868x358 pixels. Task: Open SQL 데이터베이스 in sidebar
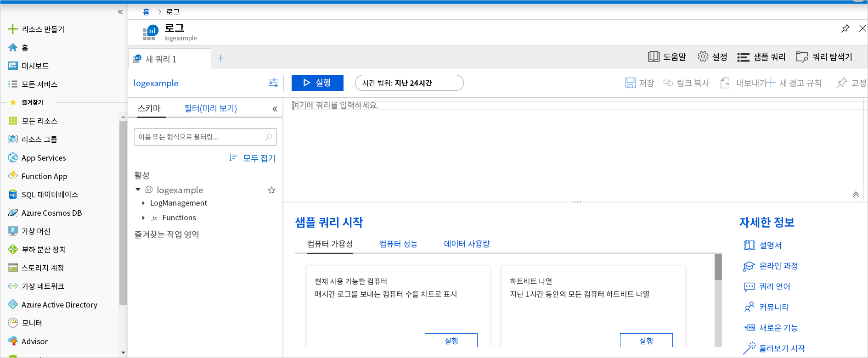click(43, 195)
